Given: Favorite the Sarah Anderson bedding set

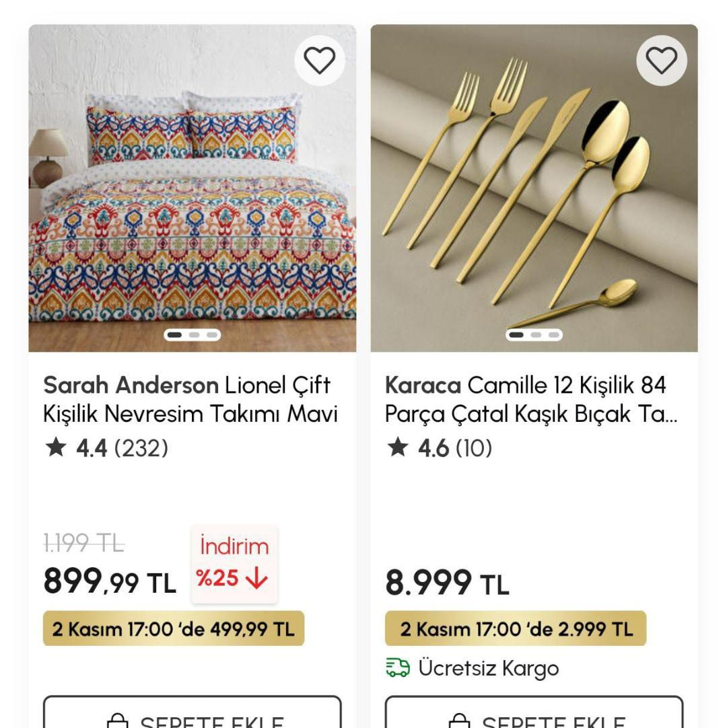Looking at the screenshot, I should (x=319, y=61).
